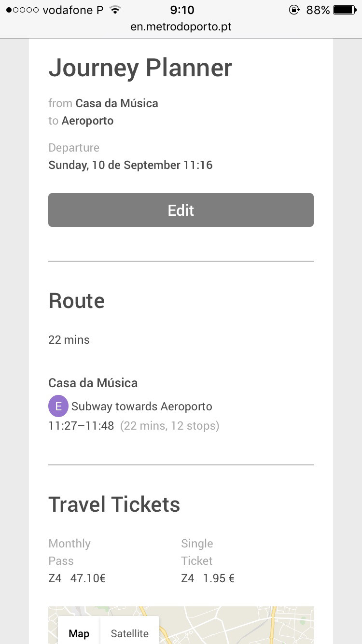Tap the purple line E badge

click(58, 406)
